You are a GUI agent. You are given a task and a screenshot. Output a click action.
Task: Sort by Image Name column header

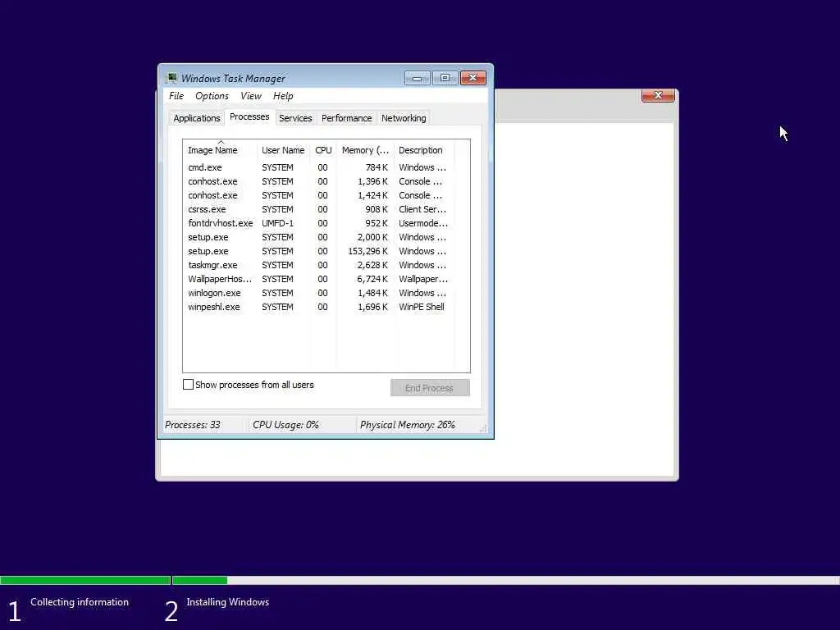220,150
